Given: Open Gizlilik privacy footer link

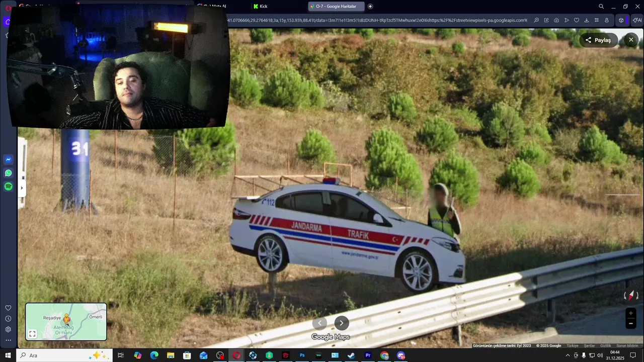Looking at the screenshot, I should click(x=606, y=346).
